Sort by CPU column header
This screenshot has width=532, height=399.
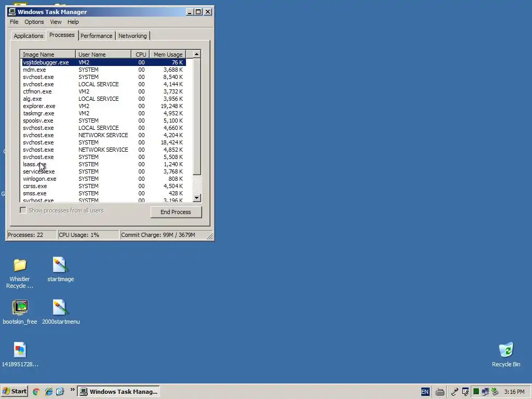tap(140, 54)
